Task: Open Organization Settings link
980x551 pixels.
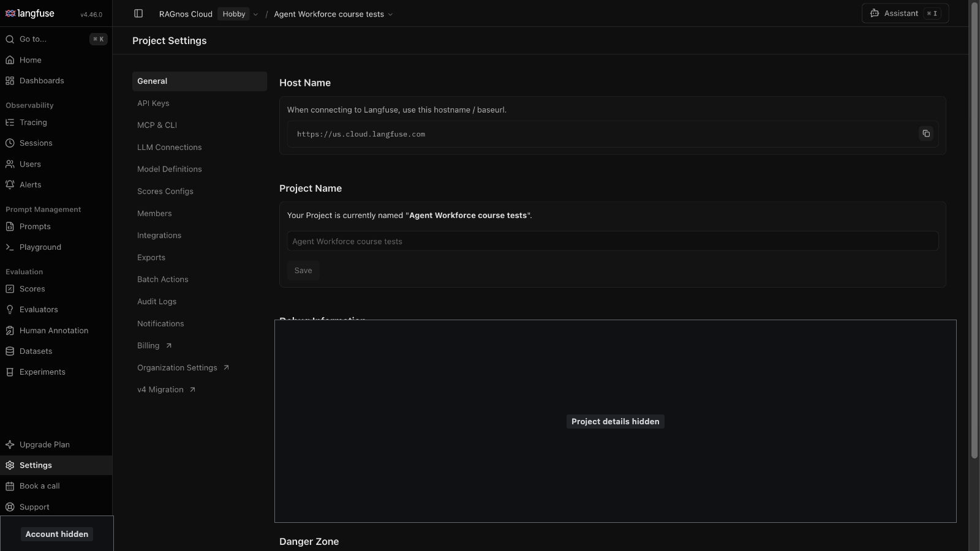Action: click(200, 368)
